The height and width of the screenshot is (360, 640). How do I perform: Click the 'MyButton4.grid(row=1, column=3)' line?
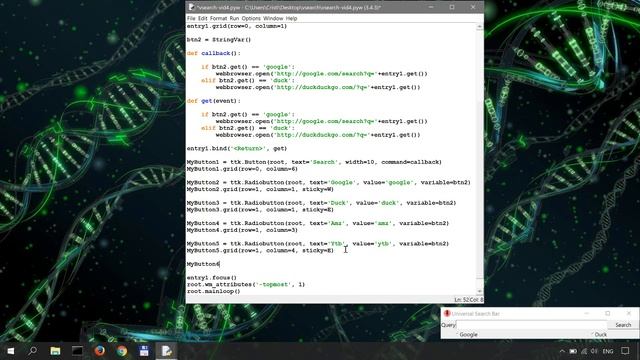(x=242, y=230)
